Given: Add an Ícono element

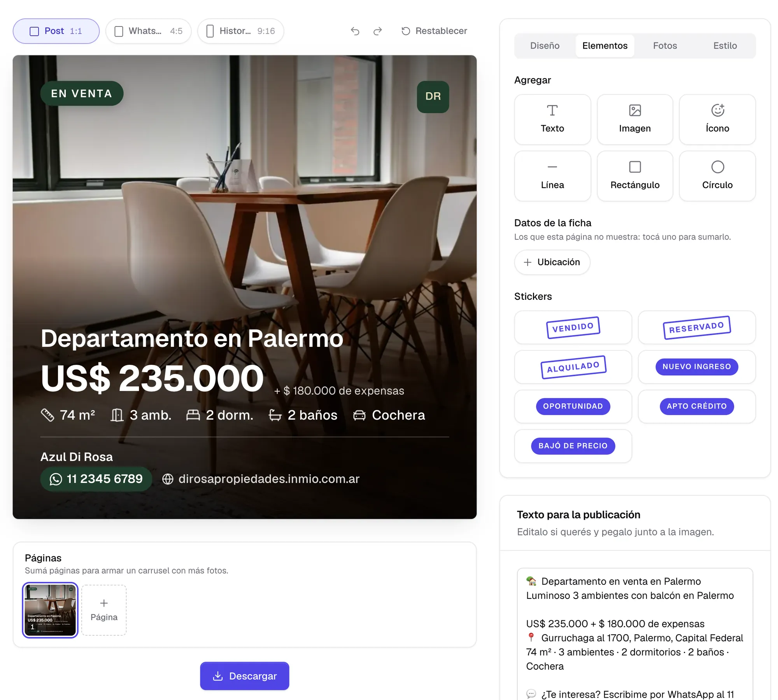Looking at the screenshot, I should 717,119.
